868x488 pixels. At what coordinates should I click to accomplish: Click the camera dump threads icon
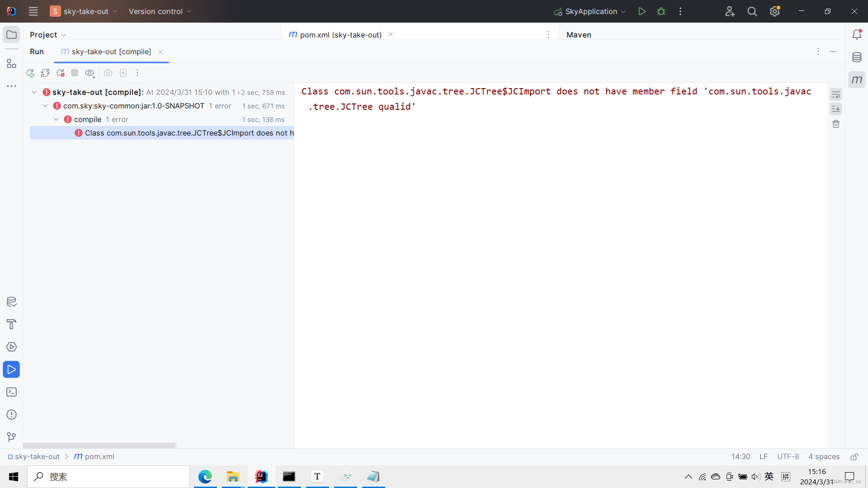[x=108, y=73]
